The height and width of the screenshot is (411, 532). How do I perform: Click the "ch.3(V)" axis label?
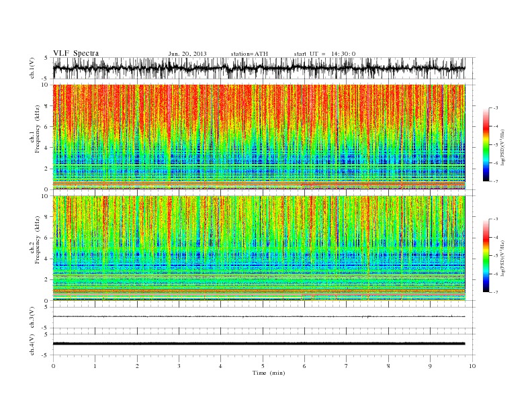click(32, 318)
